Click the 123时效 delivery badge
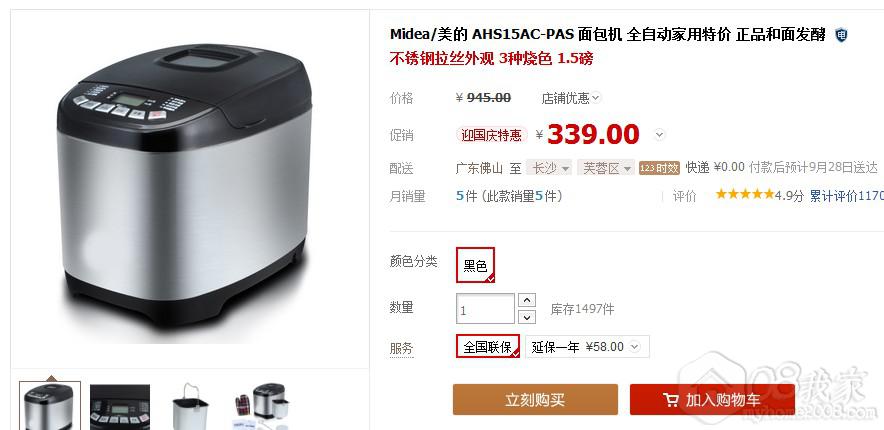 (x=659, y=168)
